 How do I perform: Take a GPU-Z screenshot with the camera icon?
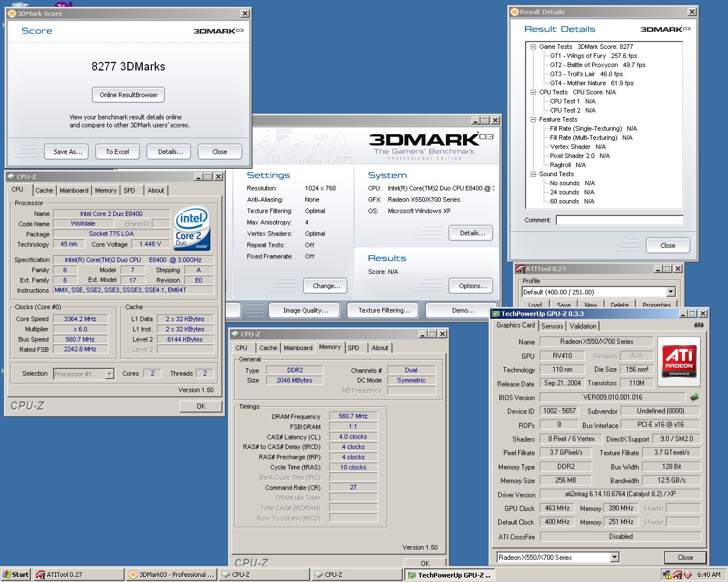(699, 325)
